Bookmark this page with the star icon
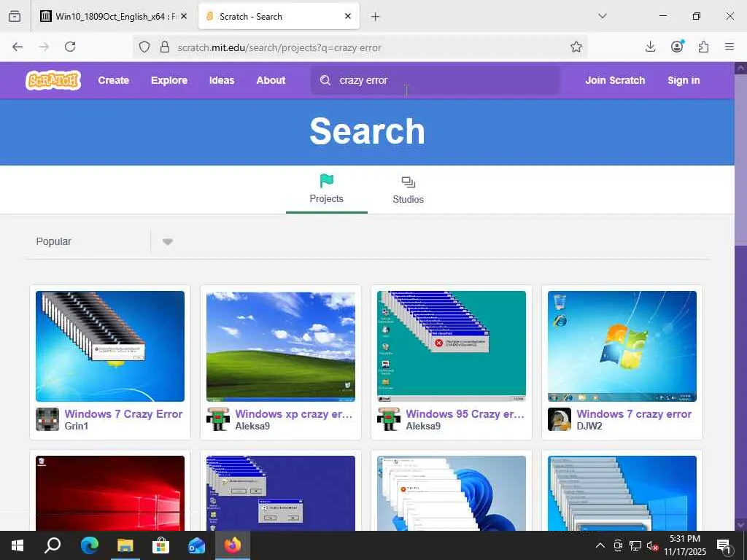The height and width of the screenshot is (560, 747). (x=576, y=47)
